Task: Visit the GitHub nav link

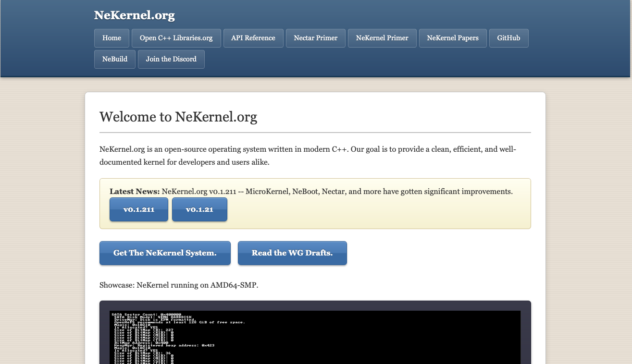Action: tap(508, 38)
